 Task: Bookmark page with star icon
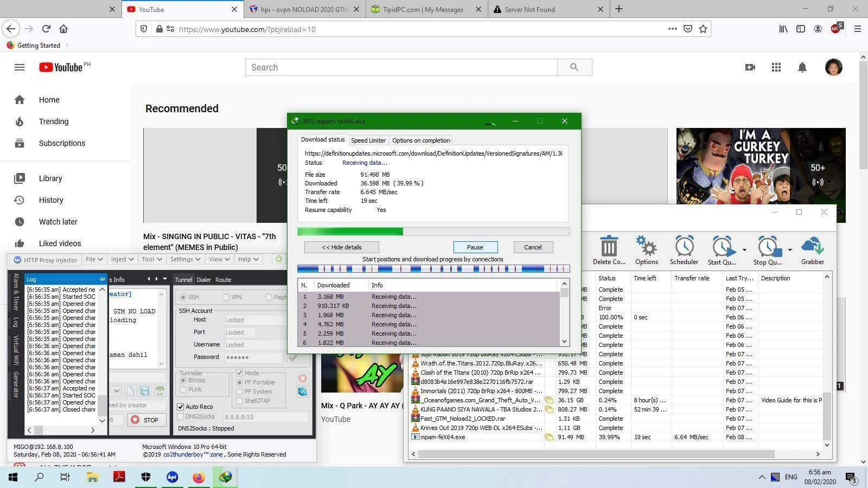coord(703,29)
